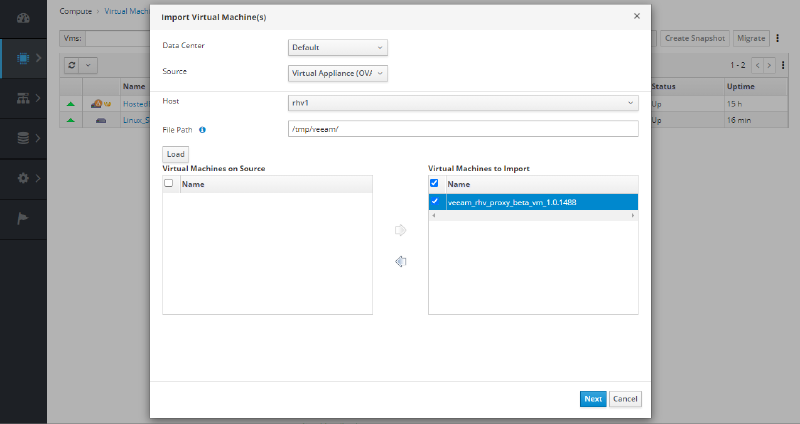The image size is (800, 424).
Task: Close the Import Virtual Machine(s) dialog
Action: click(x=637, y=16)
